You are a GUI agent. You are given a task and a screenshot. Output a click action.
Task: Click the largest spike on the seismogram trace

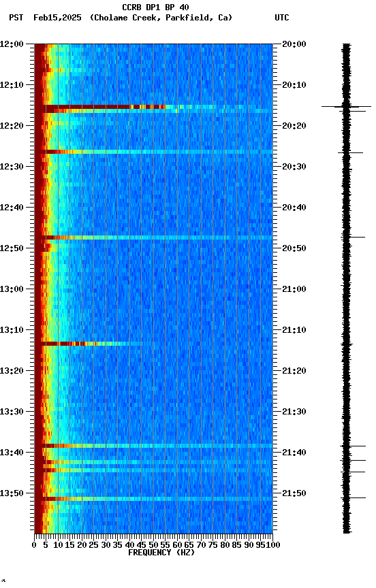click(346, 107)
